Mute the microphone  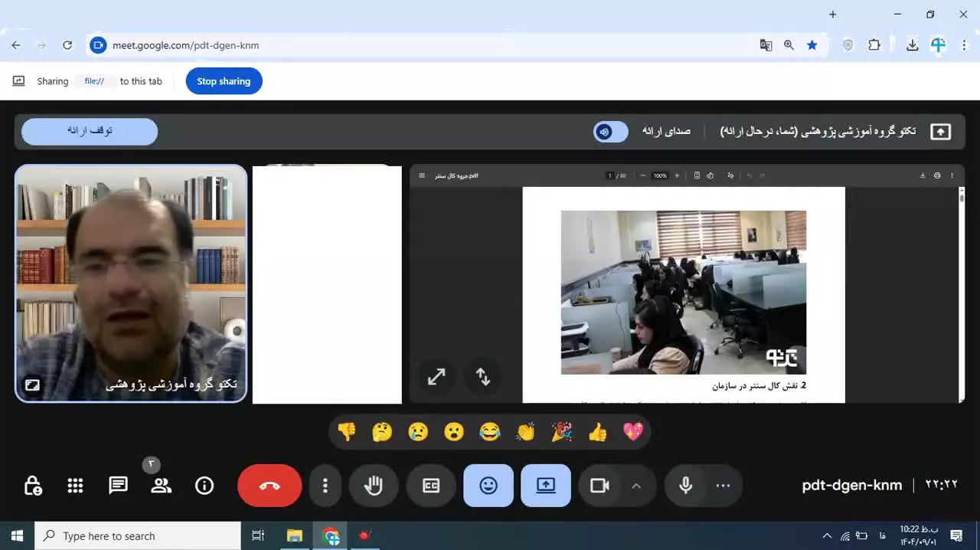[685, 486]
